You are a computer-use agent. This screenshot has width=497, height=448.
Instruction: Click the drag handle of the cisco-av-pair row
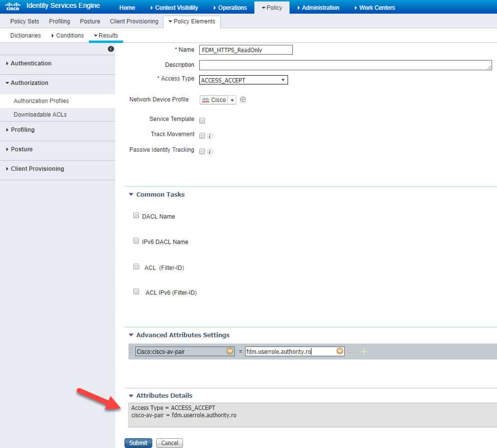click(132, 351)
